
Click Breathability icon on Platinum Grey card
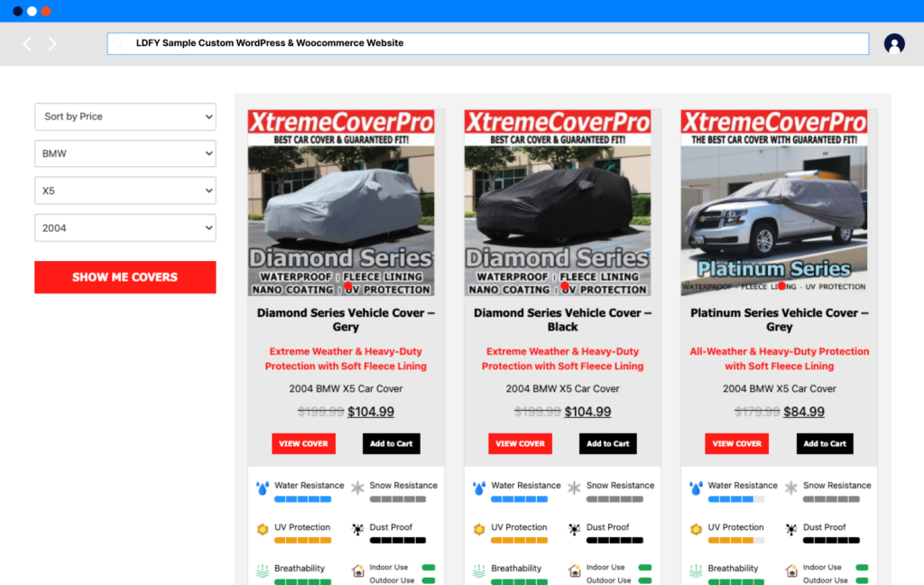pyautogui.click(x=697, y=571)
